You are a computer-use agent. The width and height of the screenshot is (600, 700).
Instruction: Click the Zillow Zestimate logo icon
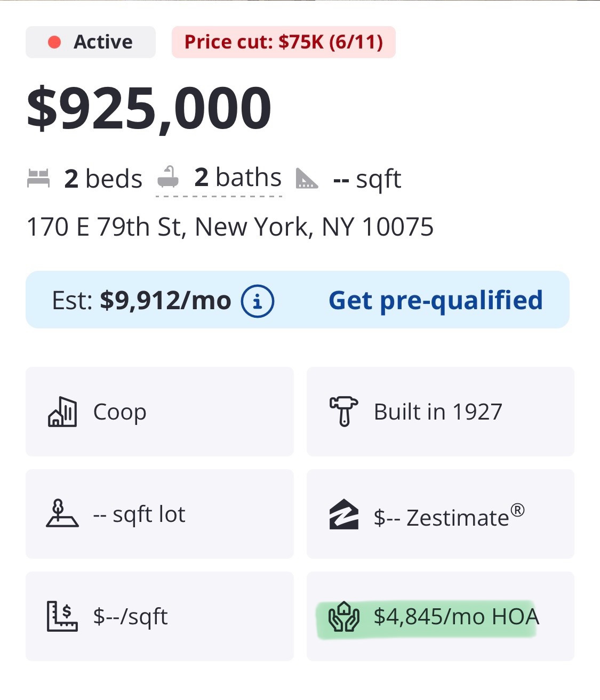(x=343, y=514)
